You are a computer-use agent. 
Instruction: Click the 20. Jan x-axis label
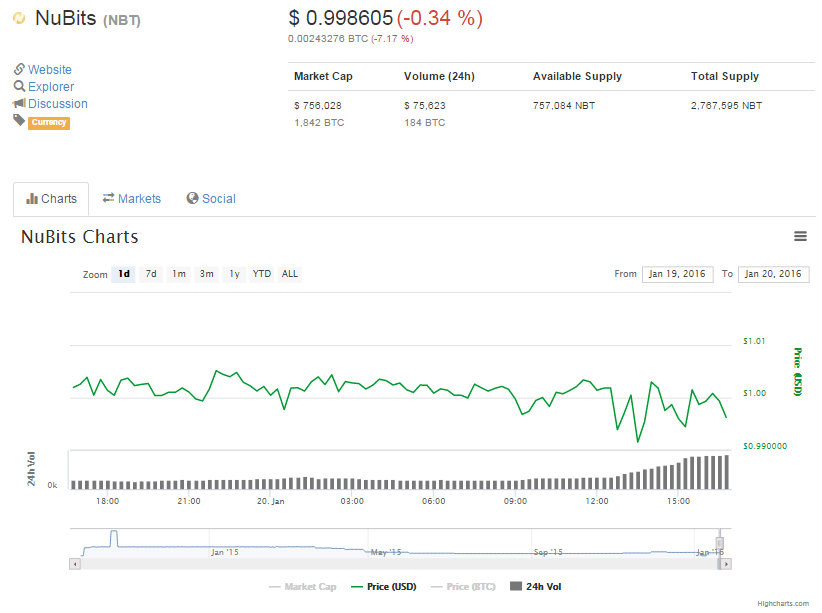point(271,501)
